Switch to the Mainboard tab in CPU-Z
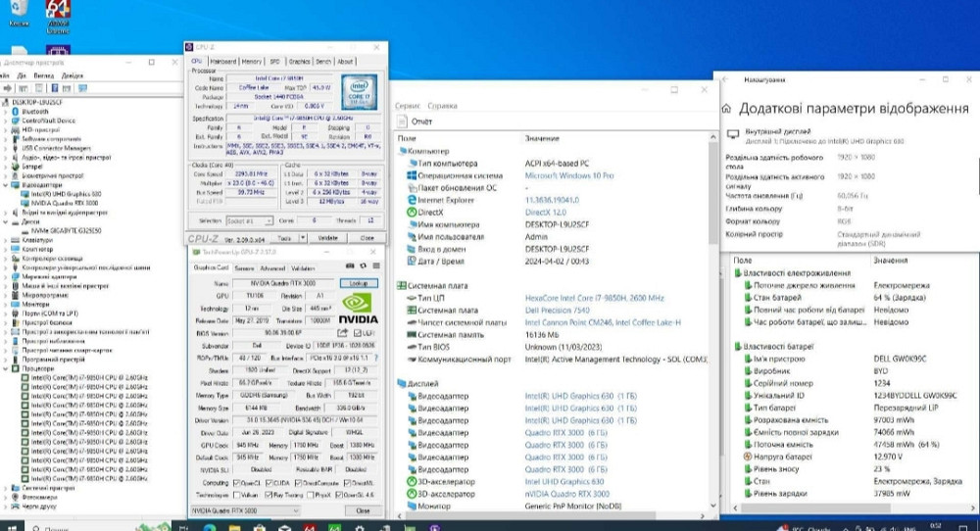The image size is (980, 531). [223, 61]
